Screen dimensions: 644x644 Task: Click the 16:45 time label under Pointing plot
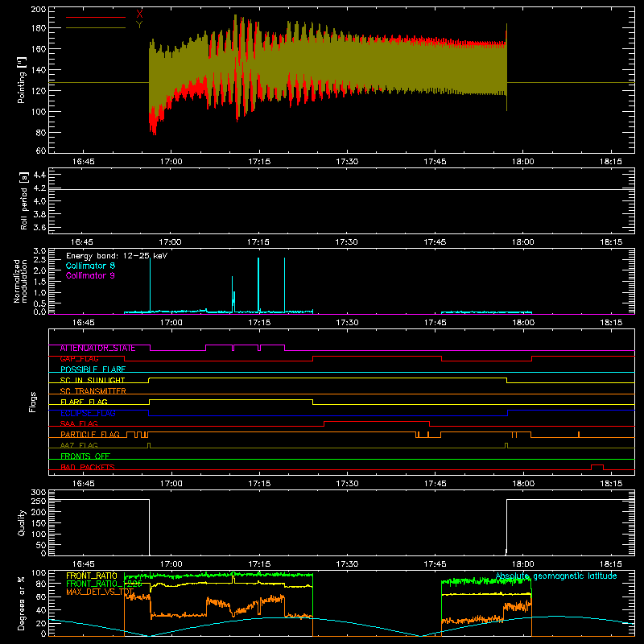click(84, 162)
